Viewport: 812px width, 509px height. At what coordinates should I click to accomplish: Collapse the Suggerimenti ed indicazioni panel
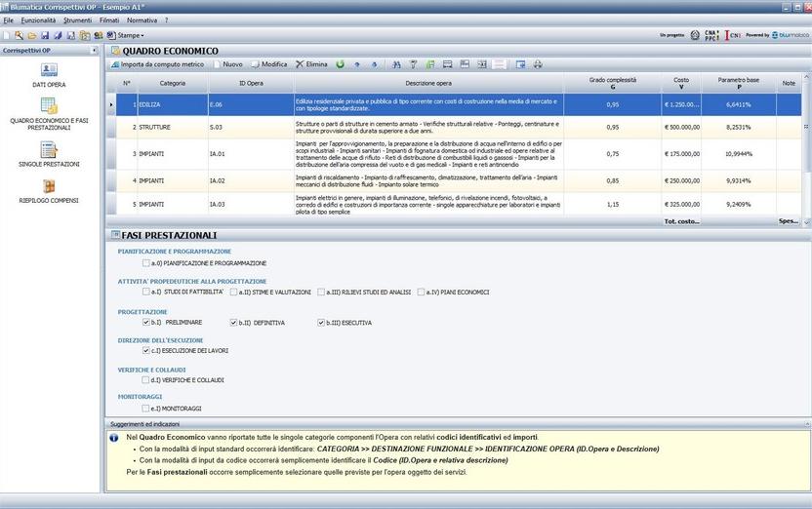click(x=806, y=425)
